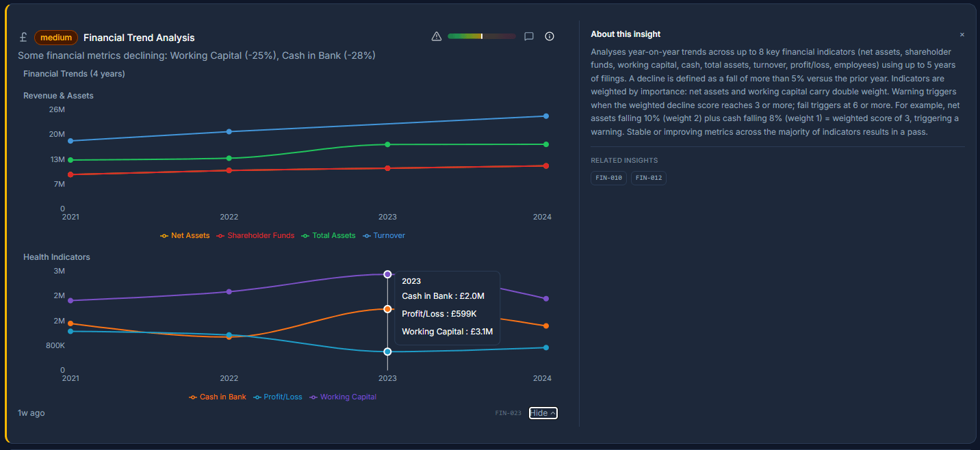980x450 pixels.
Task: Select Shareholder Funds 2023 data point
Action: coord(387,168)
